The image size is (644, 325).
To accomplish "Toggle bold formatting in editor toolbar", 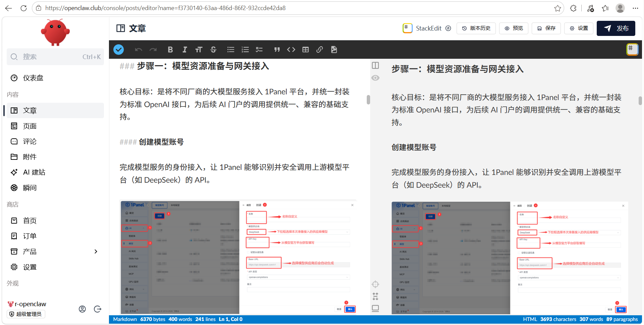I will point(170,50).
